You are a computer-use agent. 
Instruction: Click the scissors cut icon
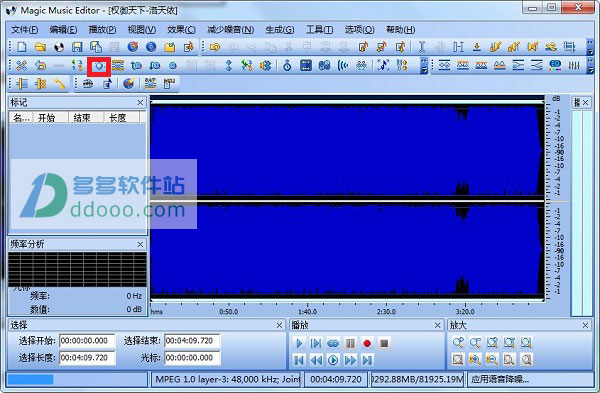pos(21,66)
